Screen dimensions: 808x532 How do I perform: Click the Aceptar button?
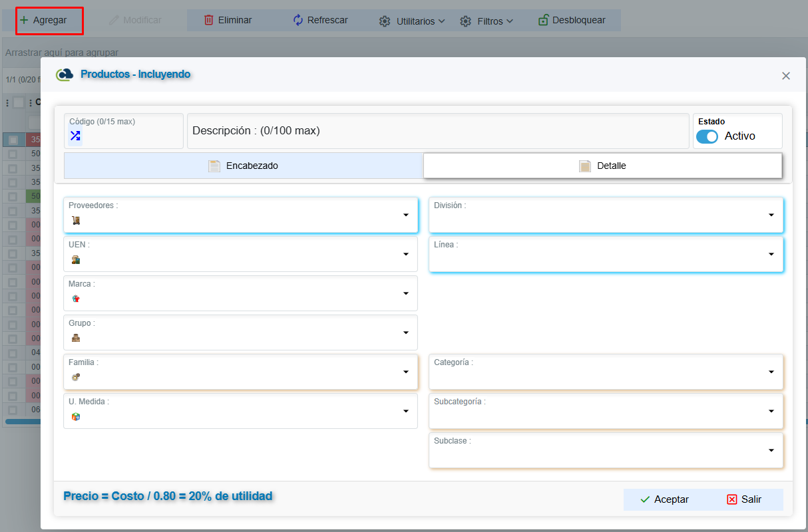pyautogui.click(x=664, y=499)
